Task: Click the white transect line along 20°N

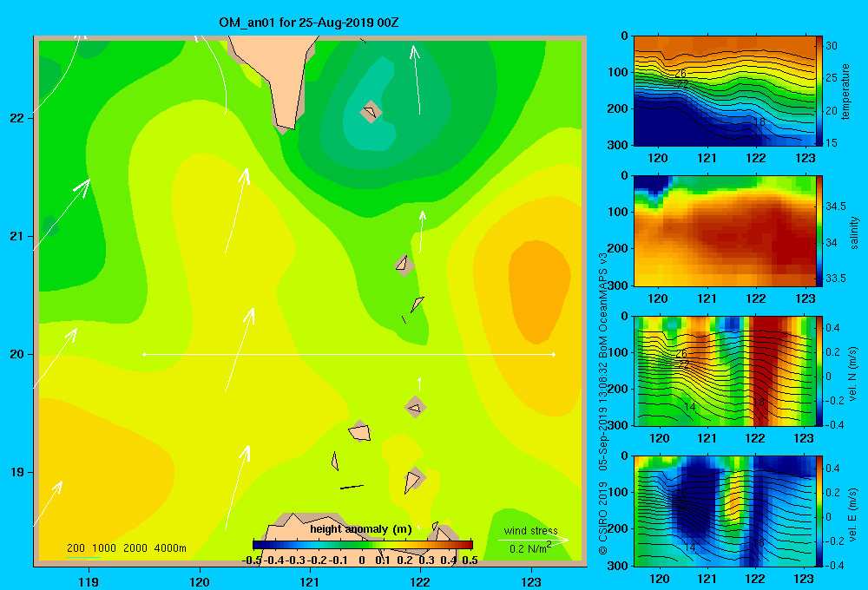Action: tap(349, 354)
